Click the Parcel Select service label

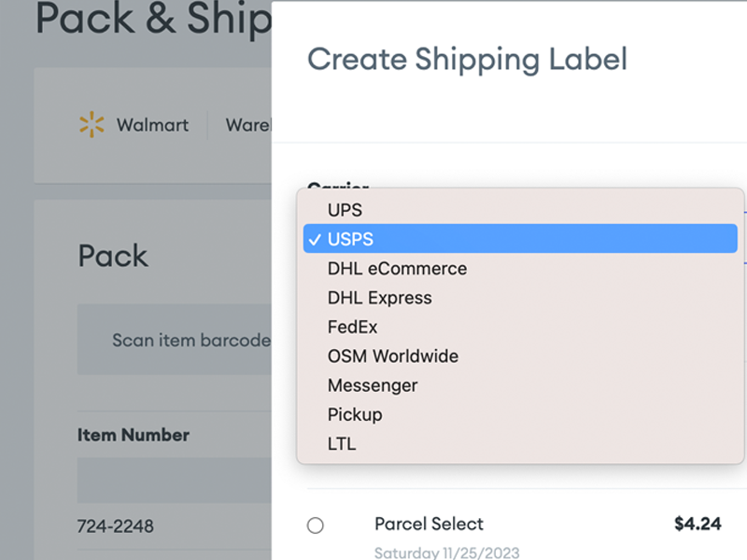pyautogui.click(x=429, y=524)
